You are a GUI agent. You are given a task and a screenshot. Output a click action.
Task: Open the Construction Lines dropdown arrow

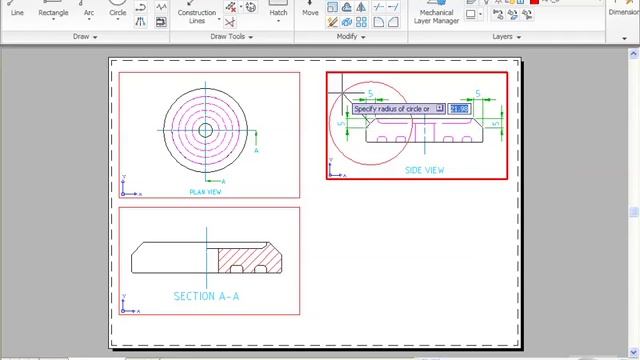pos(219,19)
